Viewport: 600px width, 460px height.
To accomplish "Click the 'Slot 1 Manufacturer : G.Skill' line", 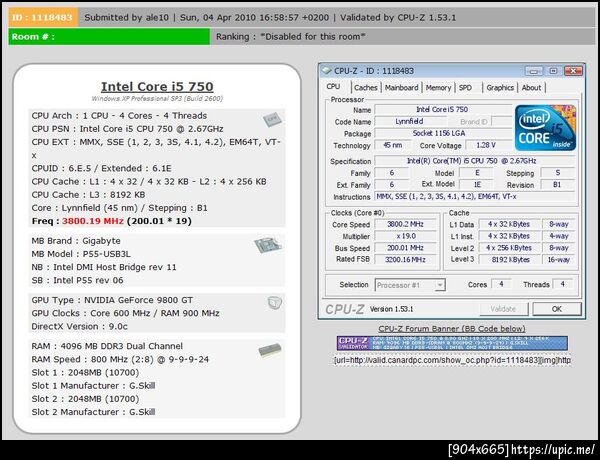I will click(93, 386).
